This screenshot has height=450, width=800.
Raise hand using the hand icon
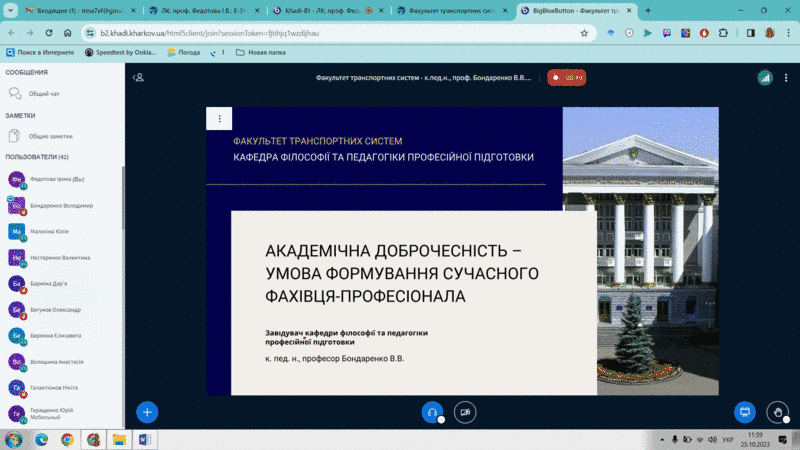[777, 411]
